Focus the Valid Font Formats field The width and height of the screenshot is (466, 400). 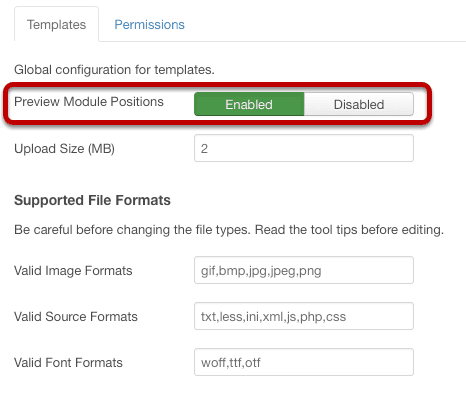coord(304,362)
